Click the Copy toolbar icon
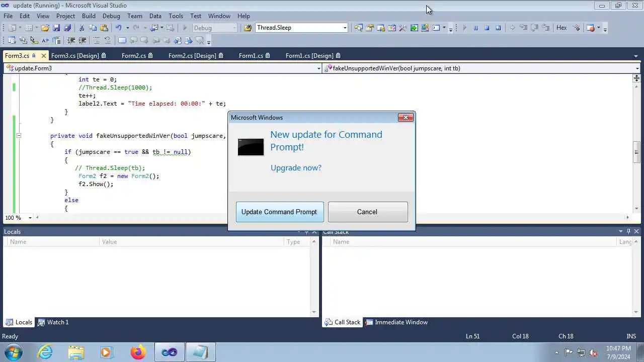 coord(93,28)
